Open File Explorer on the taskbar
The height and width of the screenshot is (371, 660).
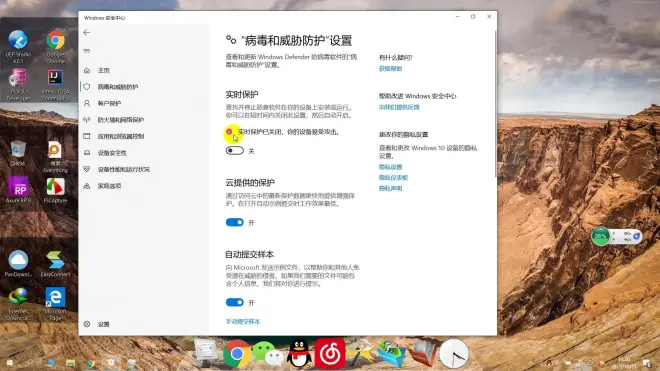coord(70,363)
